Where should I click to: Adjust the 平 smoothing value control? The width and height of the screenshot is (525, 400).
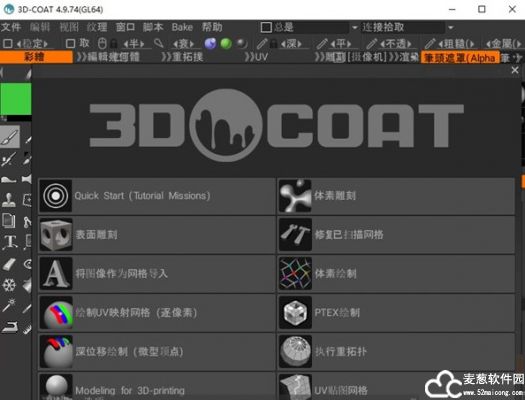click(x=341, y=44)
